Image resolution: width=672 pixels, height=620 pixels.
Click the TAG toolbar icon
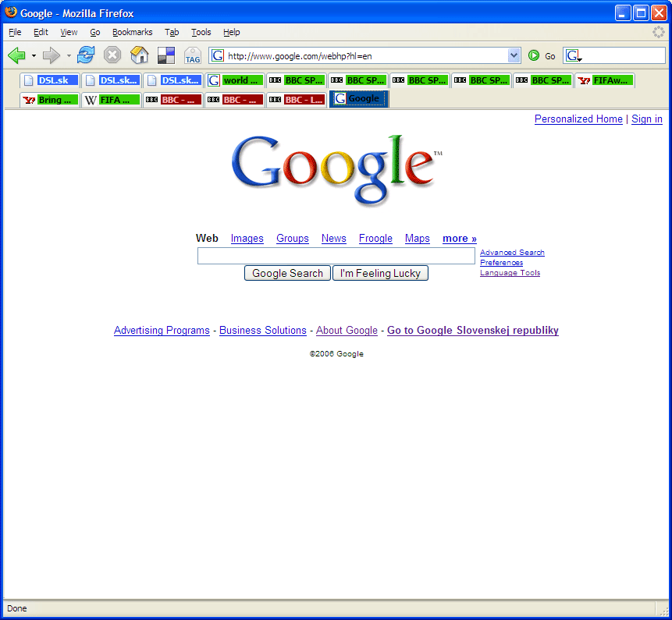point(193,55)
